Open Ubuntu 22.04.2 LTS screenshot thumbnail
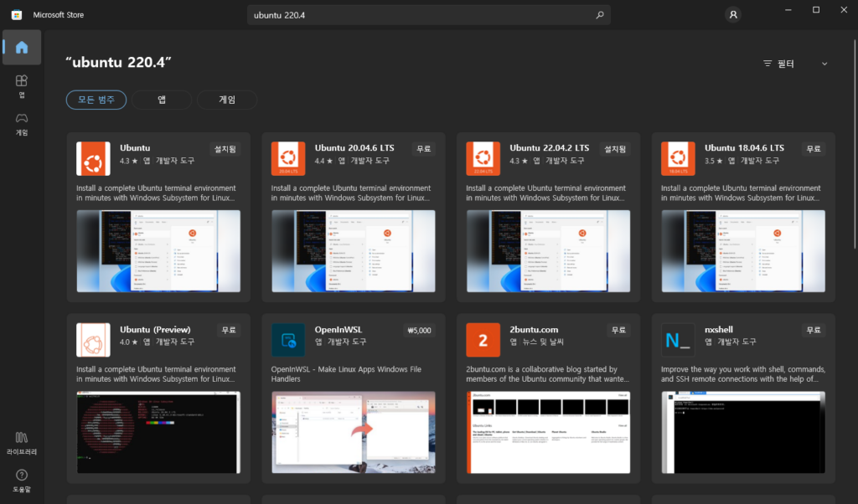The height and width of the screenshot is (504, 858). click(x=548, y=251)
